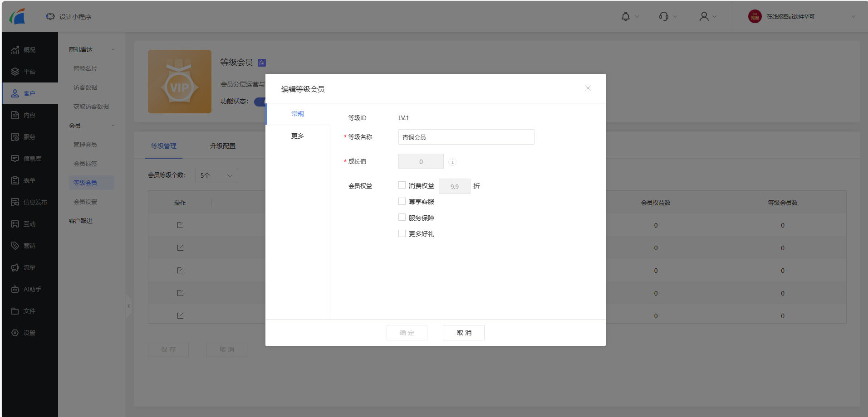Open the 内容 content sidebar icon
This screenshot has height=417, width=868.
coord(28,115)
